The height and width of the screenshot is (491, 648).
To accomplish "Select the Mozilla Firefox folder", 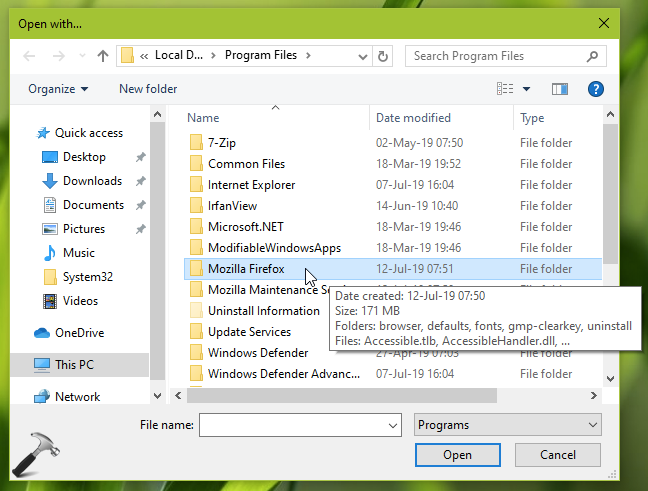I will click(393, 269).
